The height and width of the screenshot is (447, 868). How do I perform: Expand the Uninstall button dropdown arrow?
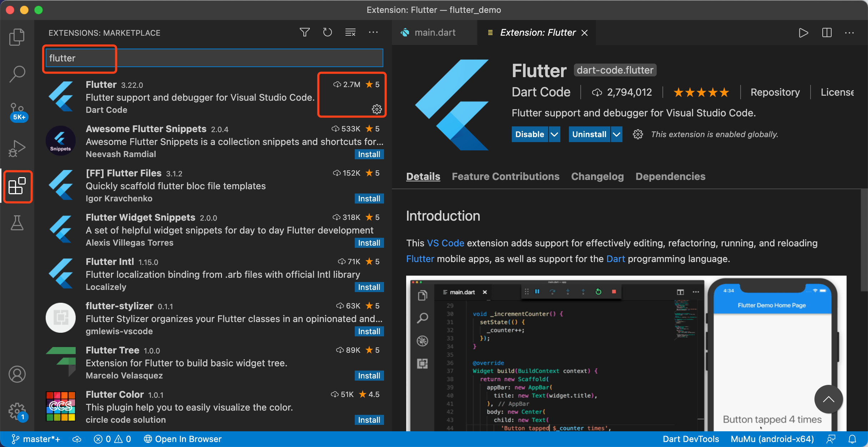point(616,134)
